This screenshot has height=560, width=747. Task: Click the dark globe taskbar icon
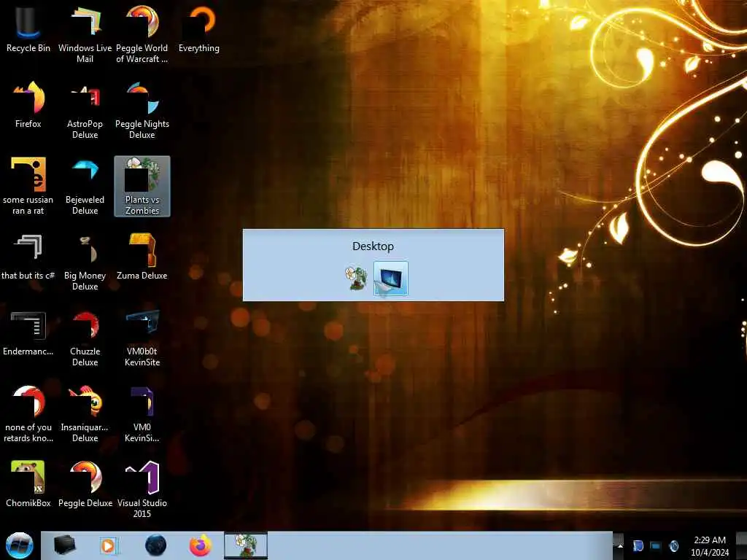tap(155, 545)
